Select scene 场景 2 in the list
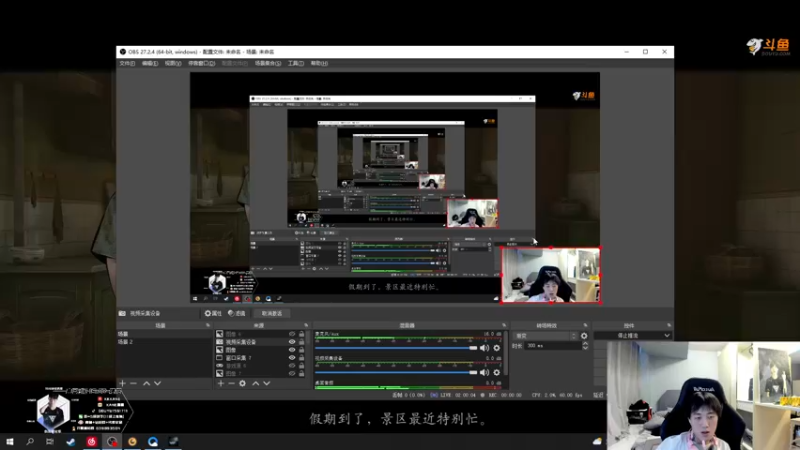 (x=125, y=342)
